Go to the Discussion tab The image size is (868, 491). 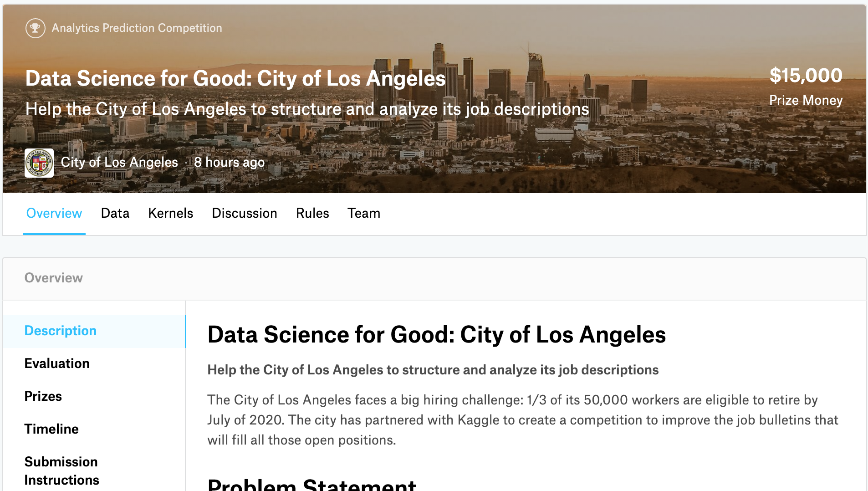(x=245, y=213)
